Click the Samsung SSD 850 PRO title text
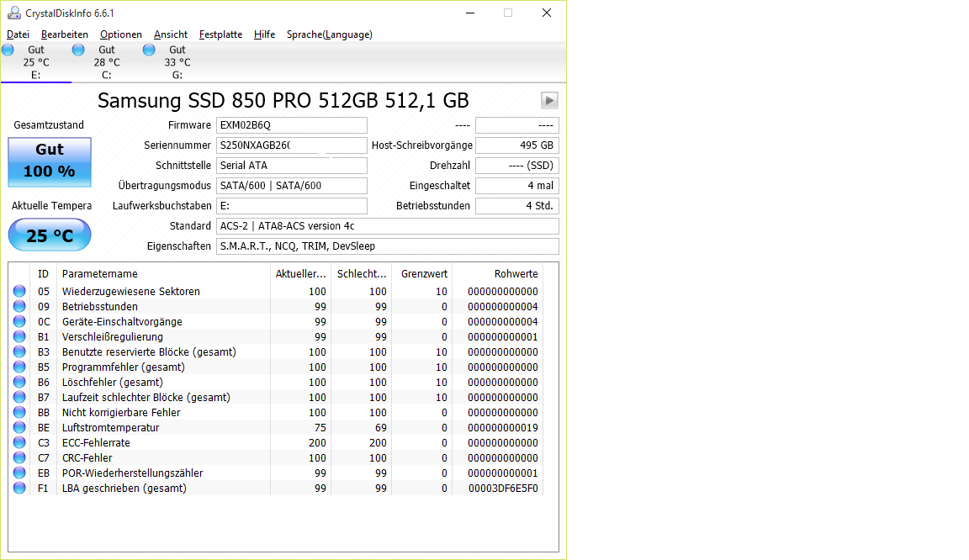This screenshot has height=560, width=969. (x=283, y=100)
